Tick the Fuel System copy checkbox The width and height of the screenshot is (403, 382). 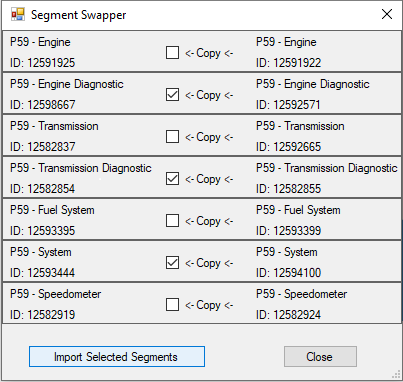pyautogui.click(x=172, y=221)
